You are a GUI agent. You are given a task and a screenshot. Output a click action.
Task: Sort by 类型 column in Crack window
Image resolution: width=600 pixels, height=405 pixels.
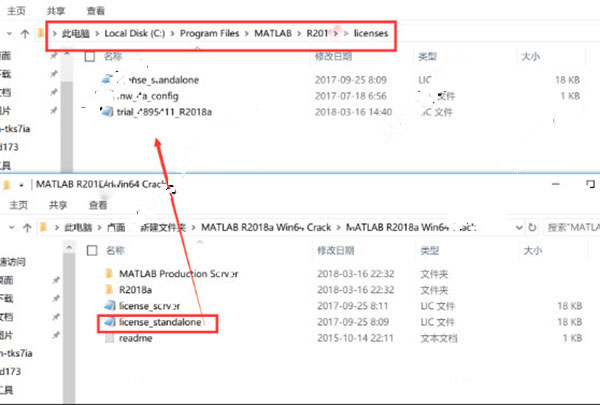430,251
